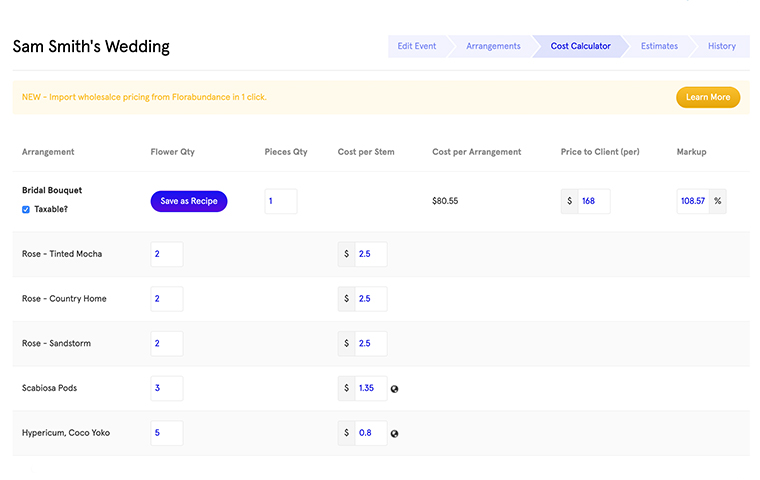Click Rose Sandstorm cost per stem field

tap(370, 344)
